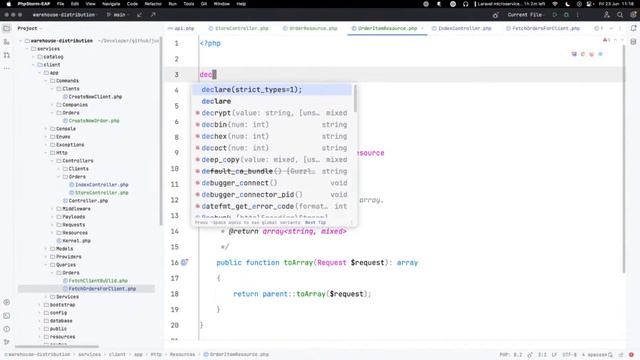Expand the database folder
The image size is (640, 360).
click(x=40, y=321)
